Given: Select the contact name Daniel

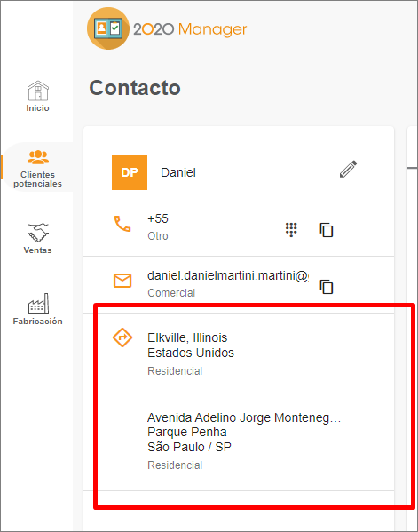Looking at the screenshot, I should [178, 172].
